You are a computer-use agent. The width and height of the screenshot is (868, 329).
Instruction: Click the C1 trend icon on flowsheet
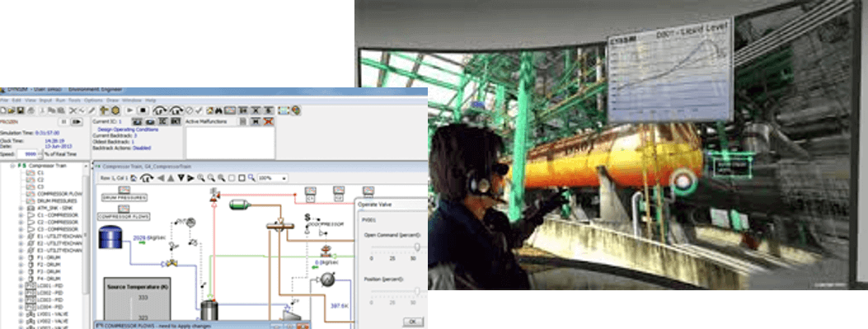tap(311, 191)
